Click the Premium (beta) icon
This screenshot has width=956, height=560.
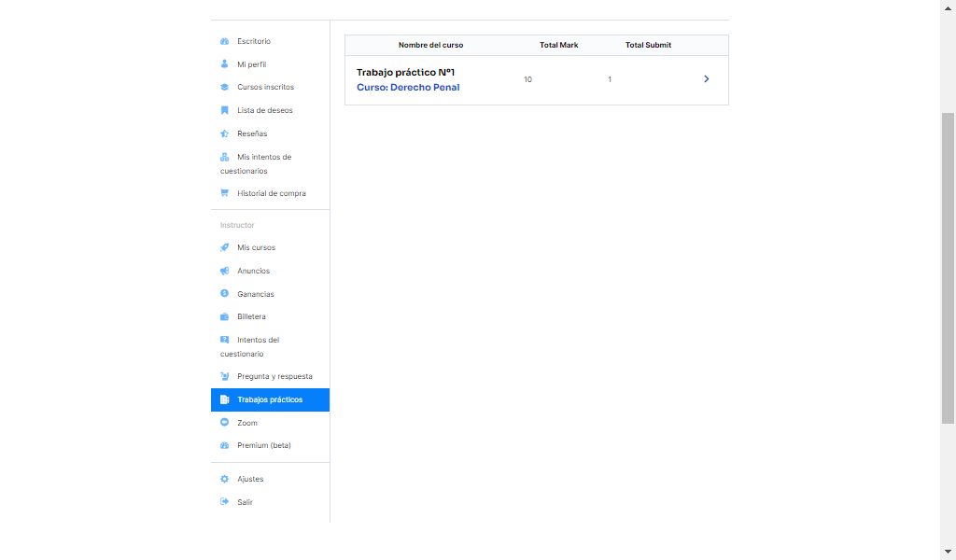[224, 445]
